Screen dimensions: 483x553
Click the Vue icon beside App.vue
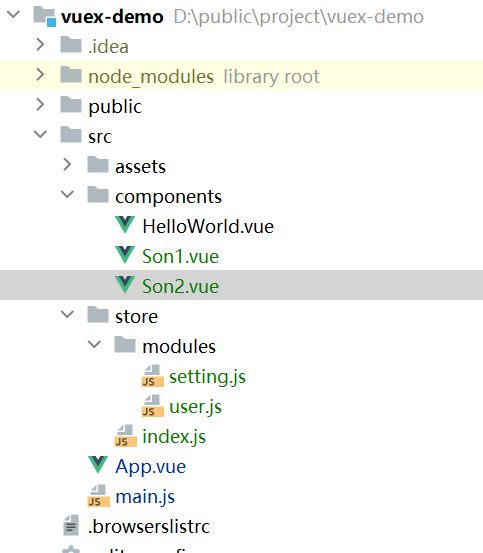(x=98, y=465)
